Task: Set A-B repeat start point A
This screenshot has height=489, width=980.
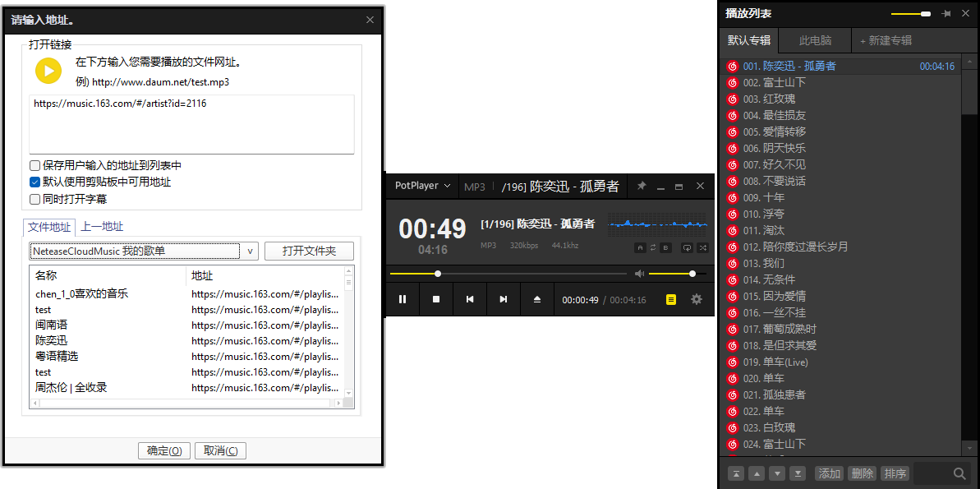Action: [640, 247]
